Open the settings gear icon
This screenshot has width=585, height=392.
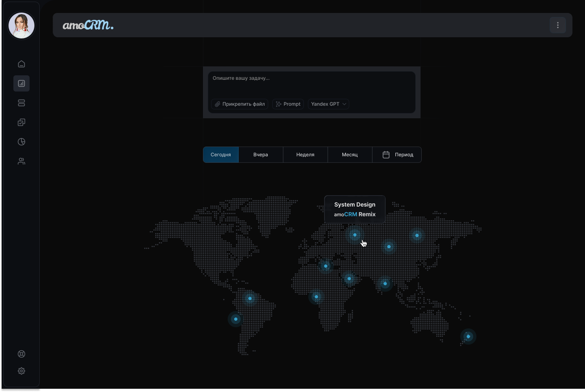(21, 371)
